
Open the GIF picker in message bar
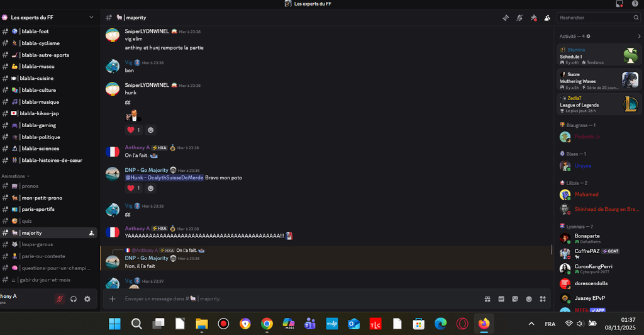[501, 299]
